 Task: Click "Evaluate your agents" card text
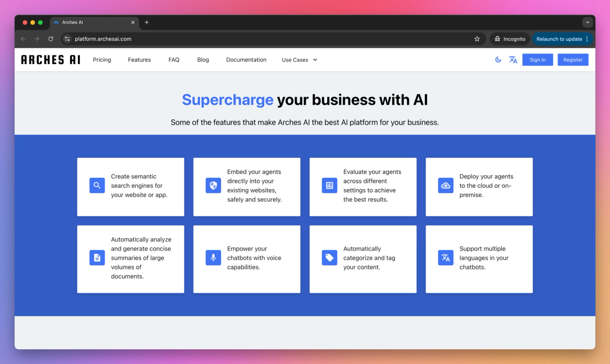point(373,186)
